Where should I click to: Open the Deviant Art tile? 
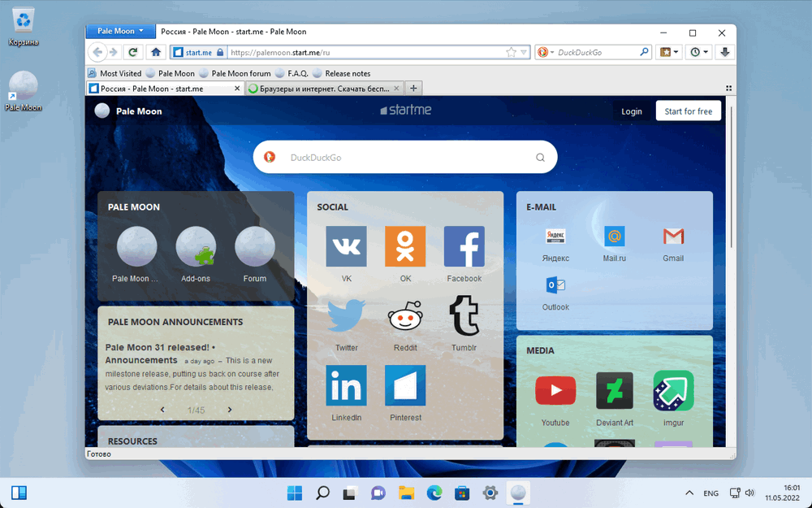[x=614, y=391]
